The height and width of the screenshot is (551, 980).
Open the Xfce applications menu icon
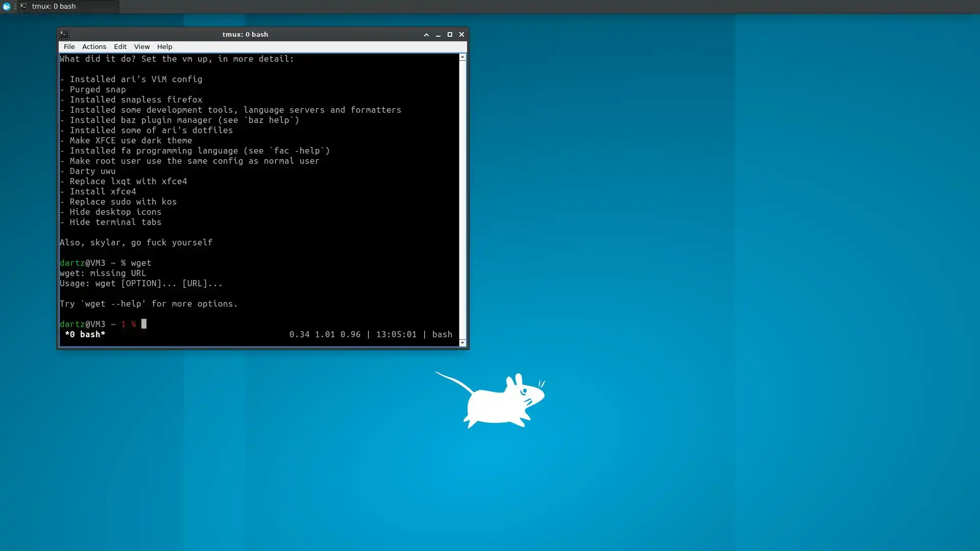coord(7,7)
